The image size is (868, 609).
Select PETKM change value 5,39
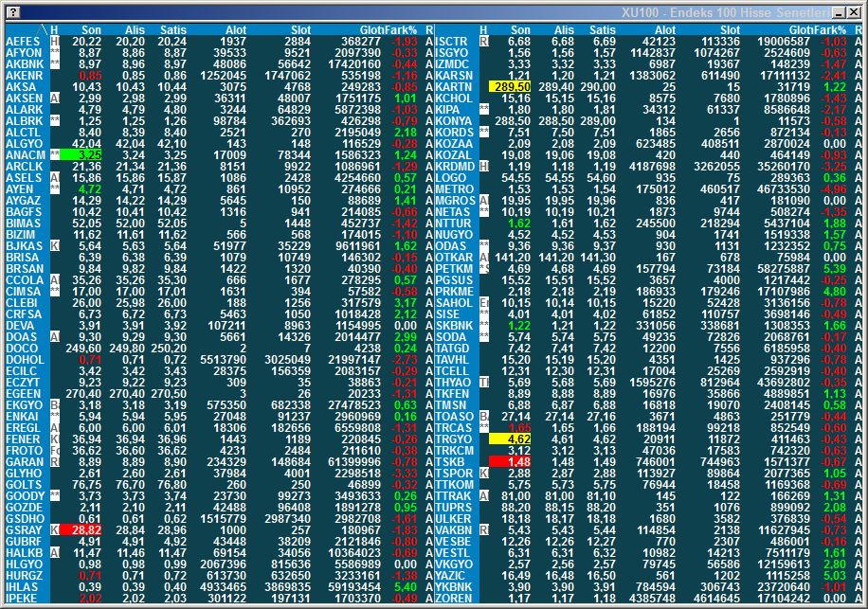point(835,269)
